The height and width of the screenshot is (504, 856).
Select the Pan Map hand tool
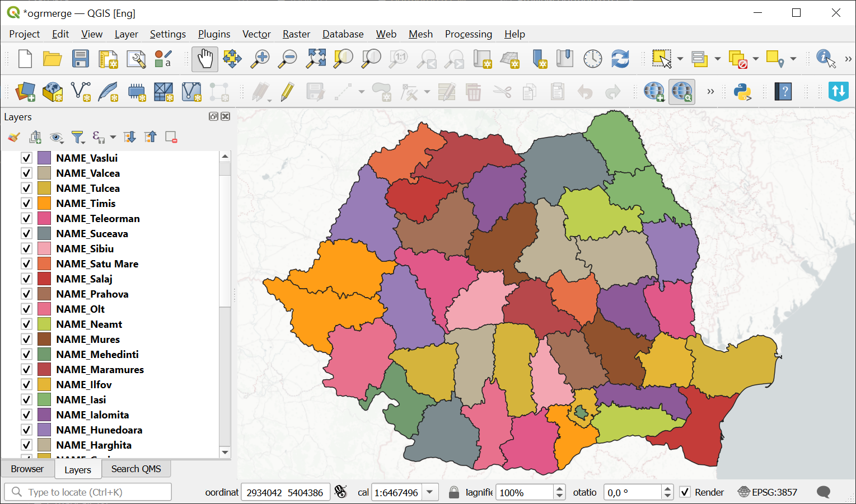point(205,59)
